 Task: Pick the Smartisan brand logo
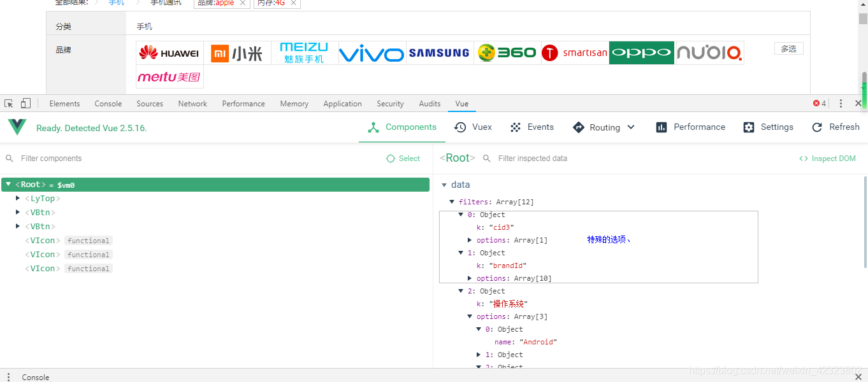[575, 53]
